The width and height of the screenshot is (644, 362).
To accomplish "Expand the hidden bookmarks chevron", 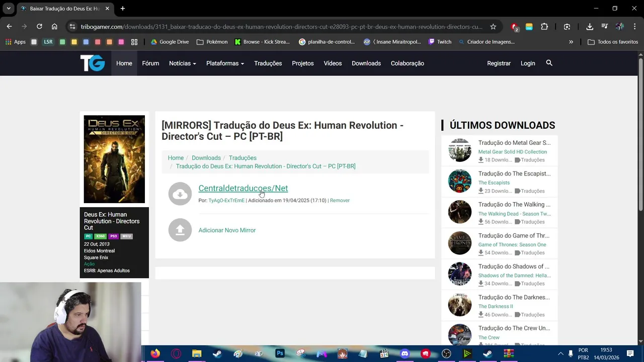I will pos(571,42).
